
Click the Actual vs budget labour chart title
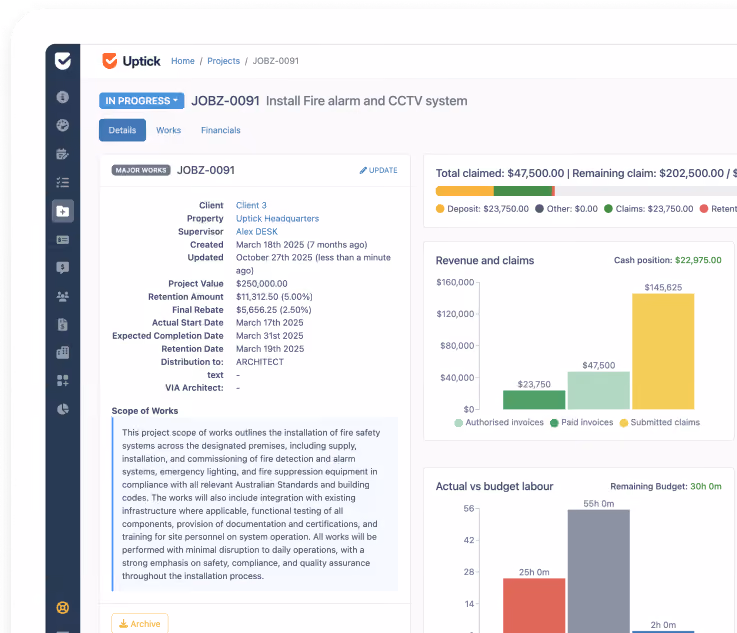[x=494, y=486]
